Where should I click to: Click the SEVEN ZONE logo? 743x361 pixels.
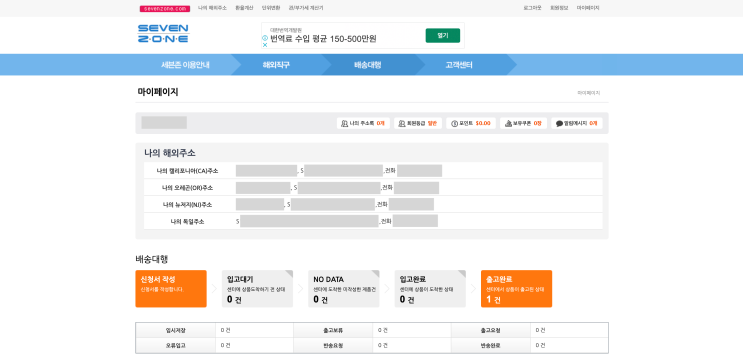163,34
